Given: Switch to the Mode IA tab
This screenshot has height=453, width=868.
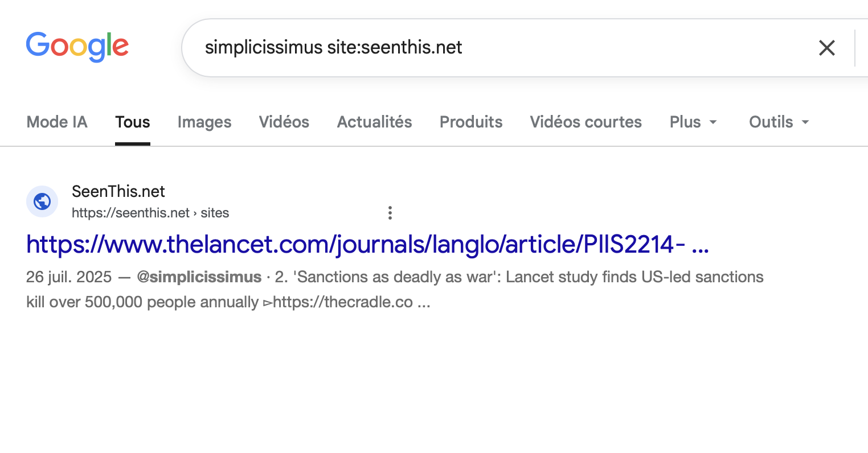Looking at the screenshot, I should (57, 122).
